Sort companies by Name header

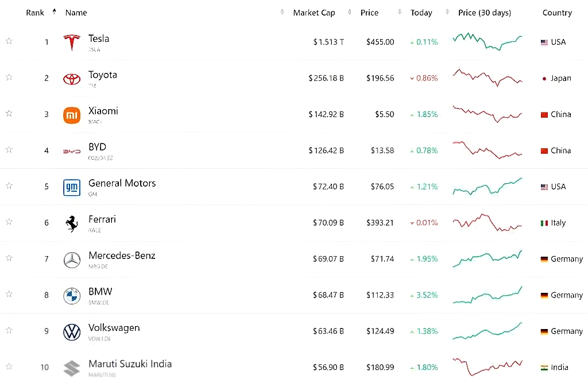[76, 13]
